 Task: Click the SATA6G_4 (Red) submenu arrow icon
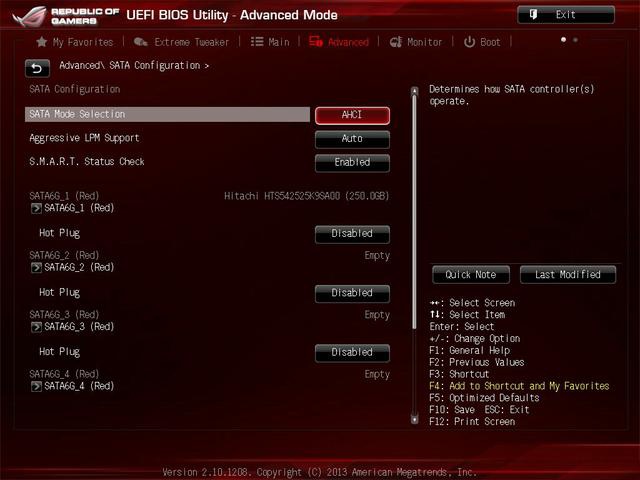point(36,386)
